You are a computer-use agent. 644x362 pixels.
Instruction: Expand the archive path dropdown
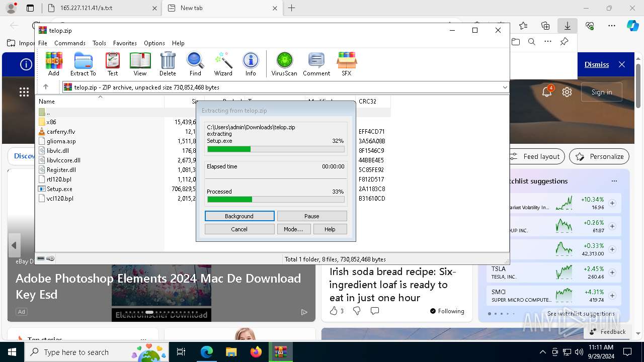pyautogui.click(x=505, y=87)
